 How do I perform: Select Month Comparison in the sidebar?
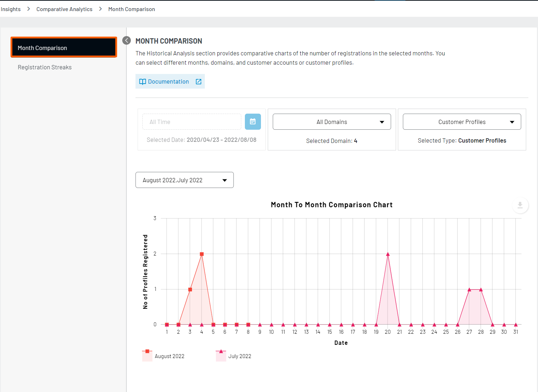click(64, 48)
